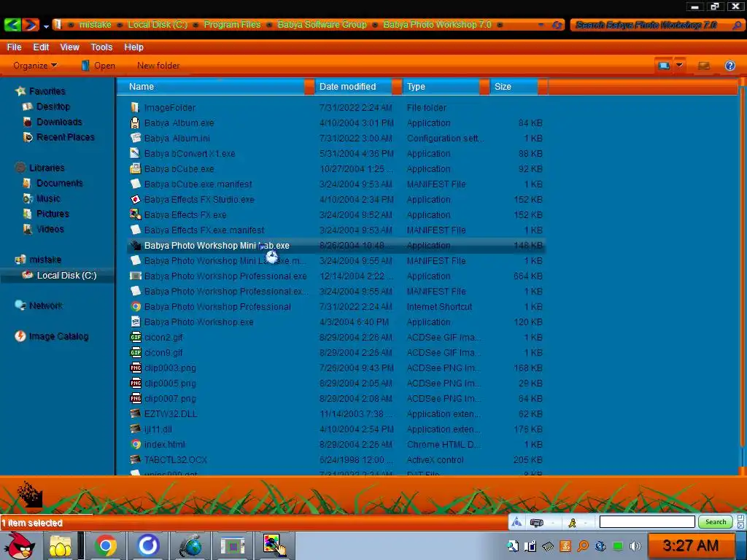
Task: Open the View menu
Action: click(69, 47)
